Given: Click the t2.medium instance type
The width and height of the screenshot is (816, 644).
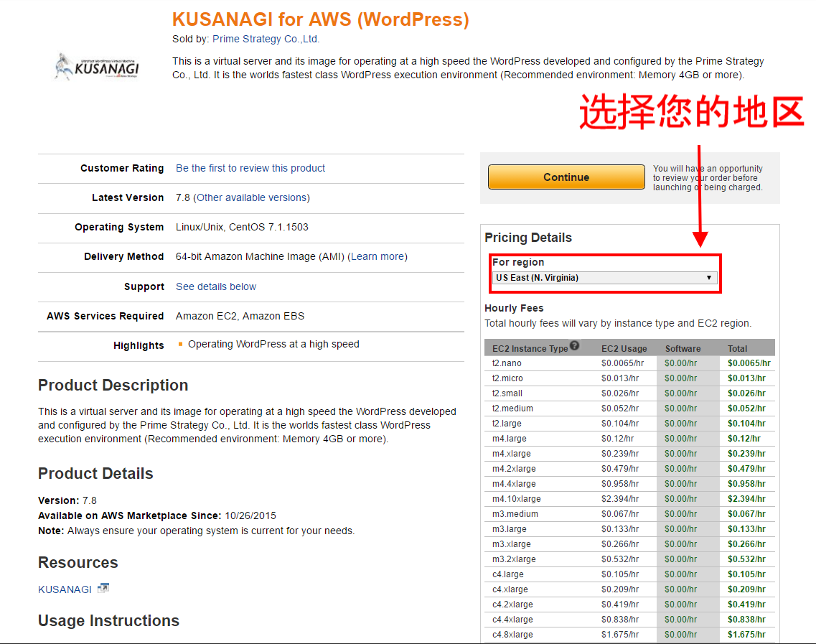Looking at the screenshot, I should [x=512, y=409].
